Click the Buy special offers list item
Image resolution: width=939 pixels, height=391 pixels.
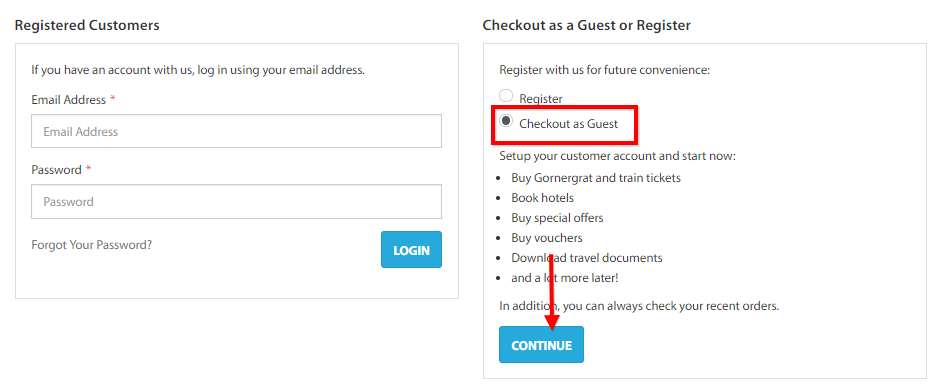point(558,218)
